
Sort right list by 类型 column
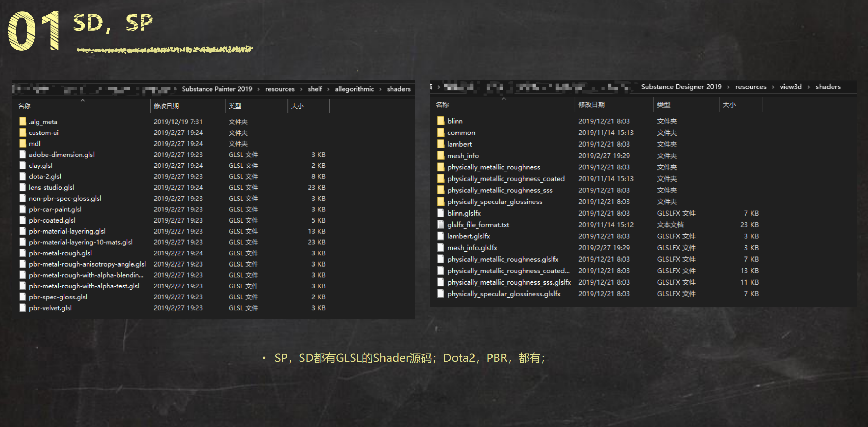click(x=663, y=105)
